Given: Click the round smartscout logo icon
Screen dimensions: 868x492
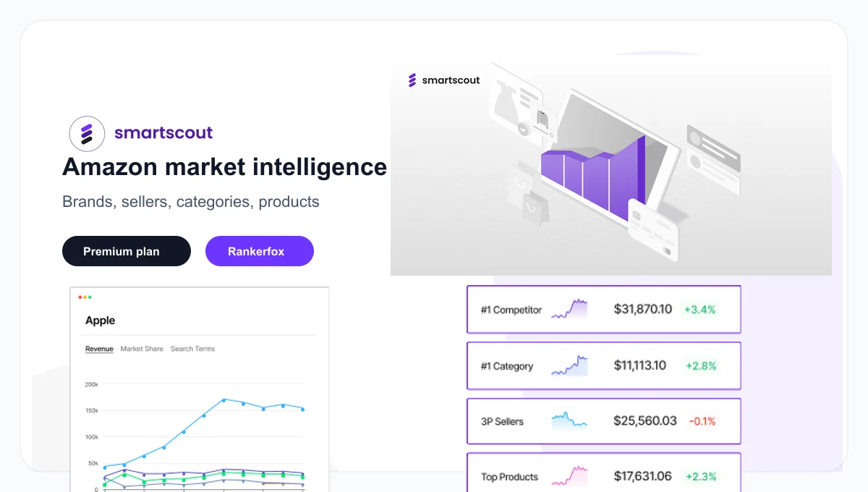Looking at the screenshot, I should point(87,133).
